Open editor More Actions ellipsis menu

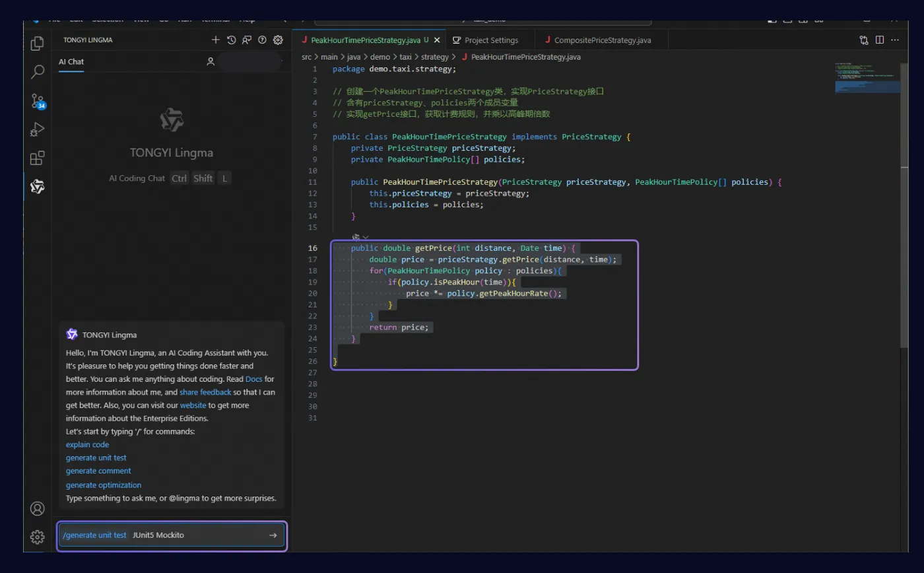[895, 40]
